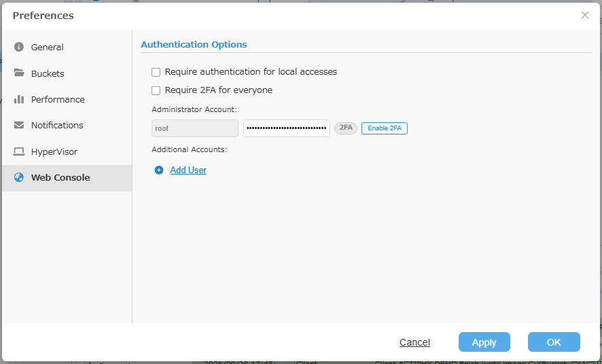Click the administrator password field
Image resolution: width=602 pixels, height=364 pixels.
[x=287, y=128]
